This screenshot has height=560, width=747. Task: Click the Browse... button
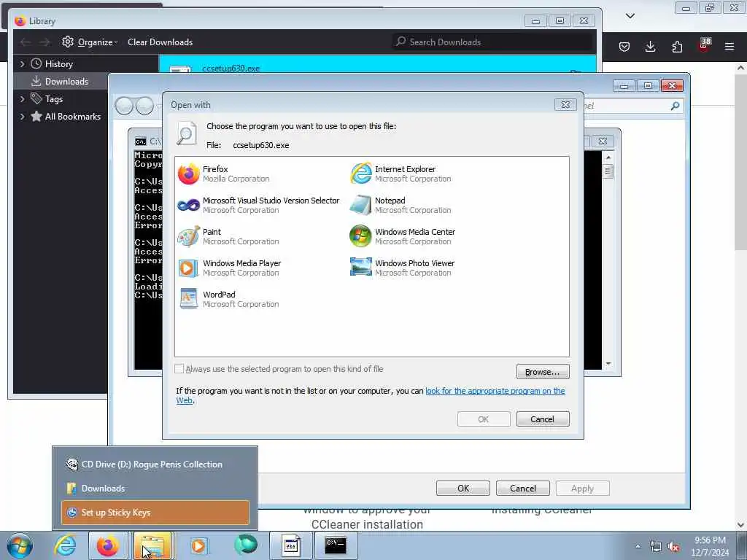coord(543,372)
